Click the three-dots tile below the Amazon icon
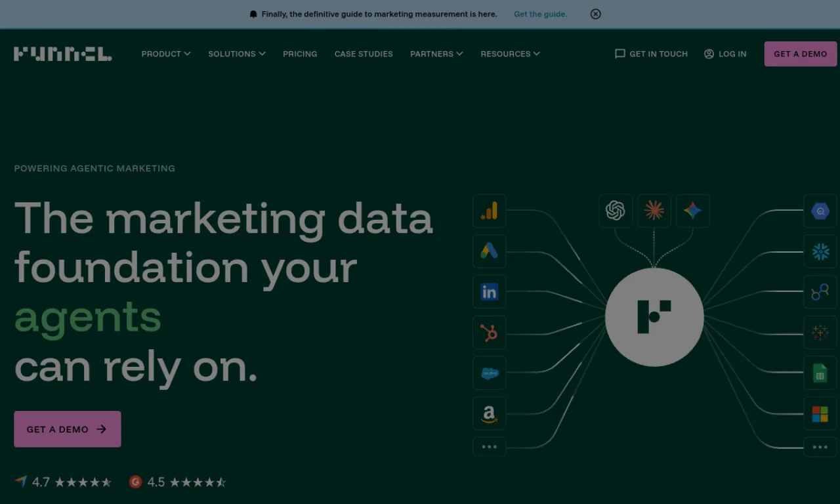The height and width of the screenshot is (504, 840). coord(489,447)
